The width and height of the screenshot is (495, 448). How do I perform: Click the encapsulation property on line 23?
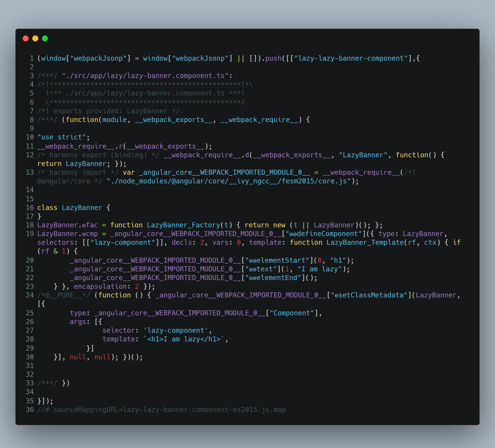coord(100,287)
